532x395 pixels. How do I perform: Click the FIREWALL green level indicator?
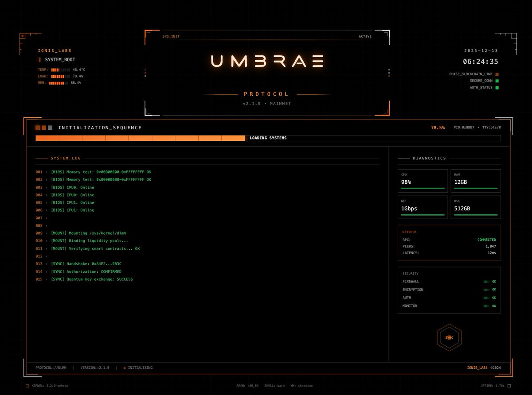(486, 282)
